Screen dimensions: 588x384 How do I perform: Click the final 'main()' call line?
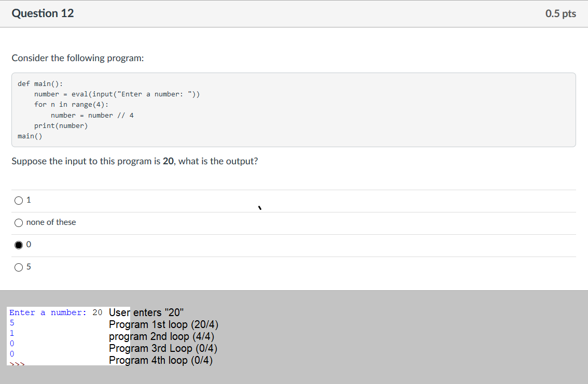point(30,136)
